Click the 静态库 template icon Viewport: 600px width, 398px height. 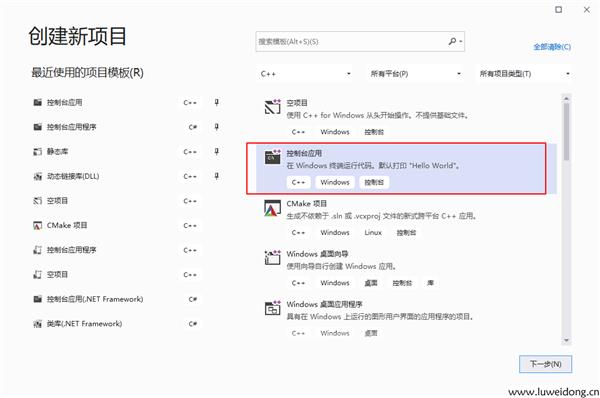[x=38, y=152]
